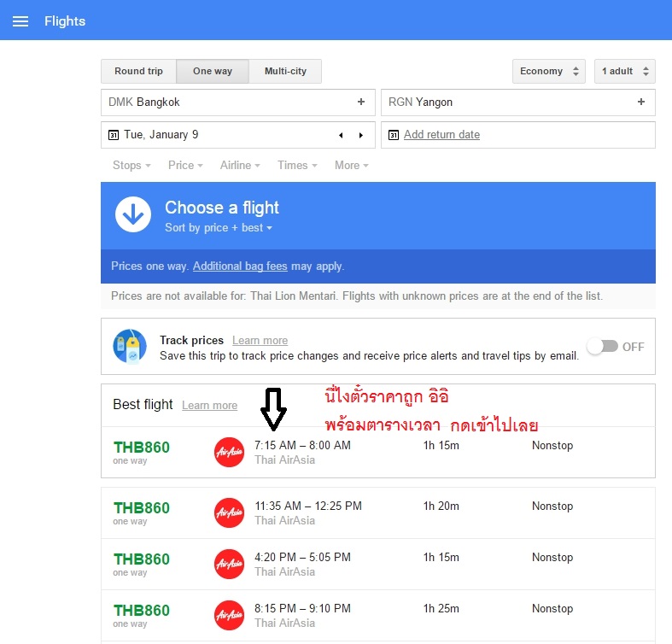
Task: Click Learn more beside Track prices
Action: tap(260, 341)
